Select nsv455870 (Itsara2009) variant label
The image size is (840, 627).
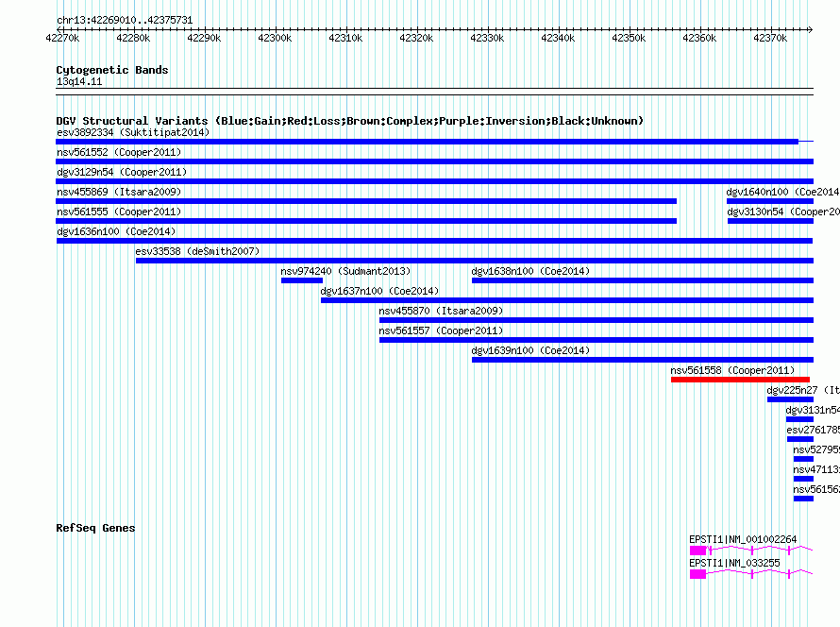tap(441, 311)
